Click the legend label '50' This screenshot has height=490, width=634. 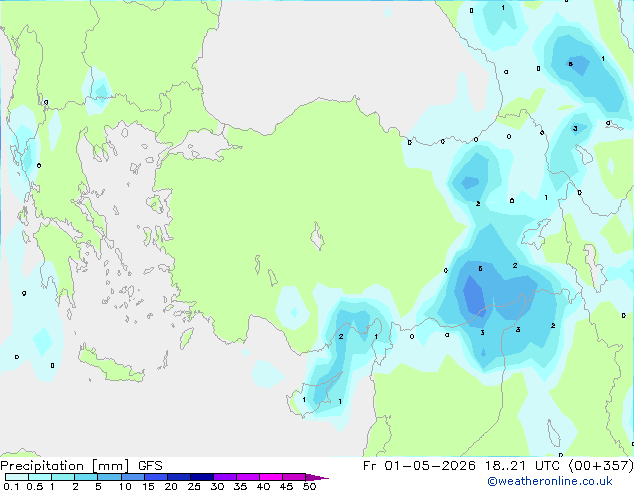309,486
